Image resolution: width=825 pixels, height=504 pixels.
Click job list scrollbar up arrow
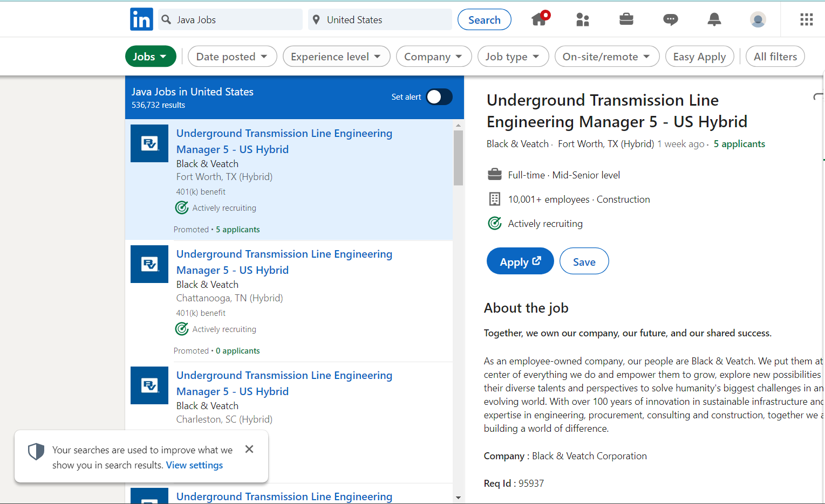459,125
